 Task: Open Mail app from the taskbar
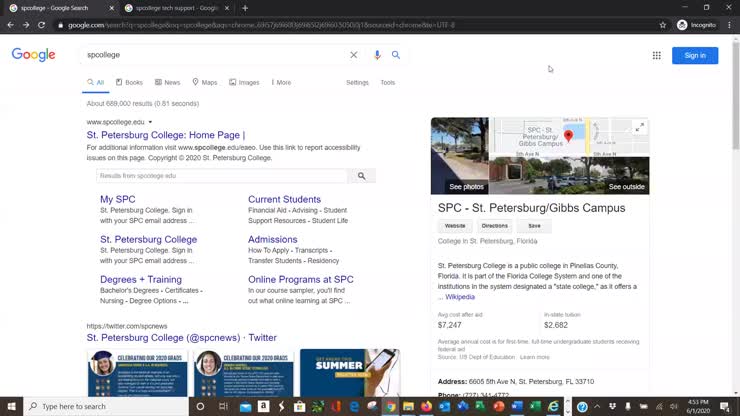point(245,406)
